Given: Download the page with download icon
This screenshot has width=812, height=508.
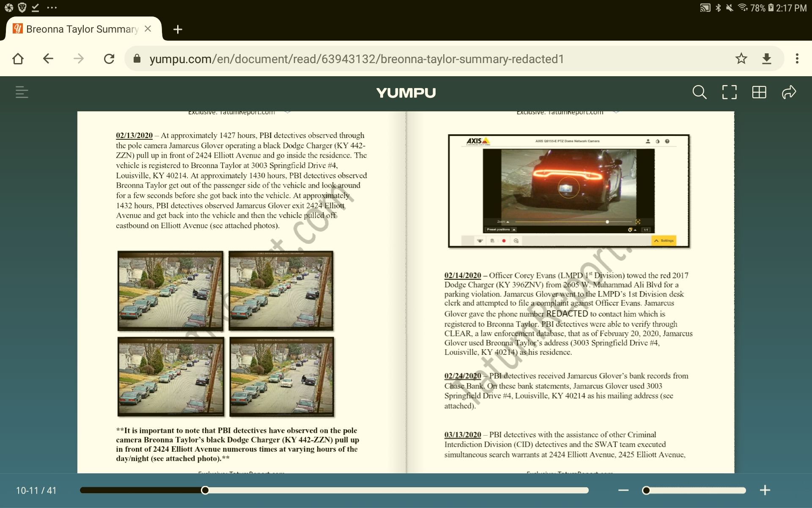Looking at the screenshot, I should (767, 58).
